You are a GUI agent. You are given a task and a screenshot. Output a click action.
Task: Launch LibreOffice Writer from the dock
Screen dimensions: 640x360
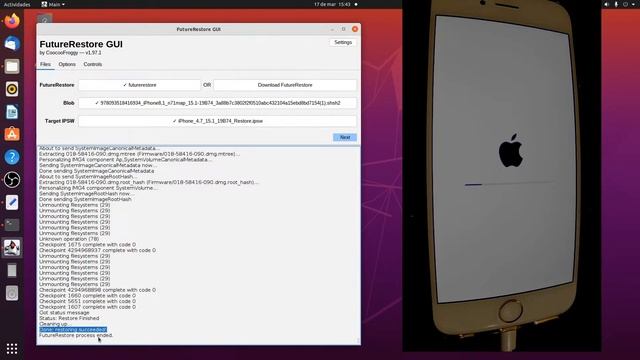pyautogui.click(x=12, y=112)
